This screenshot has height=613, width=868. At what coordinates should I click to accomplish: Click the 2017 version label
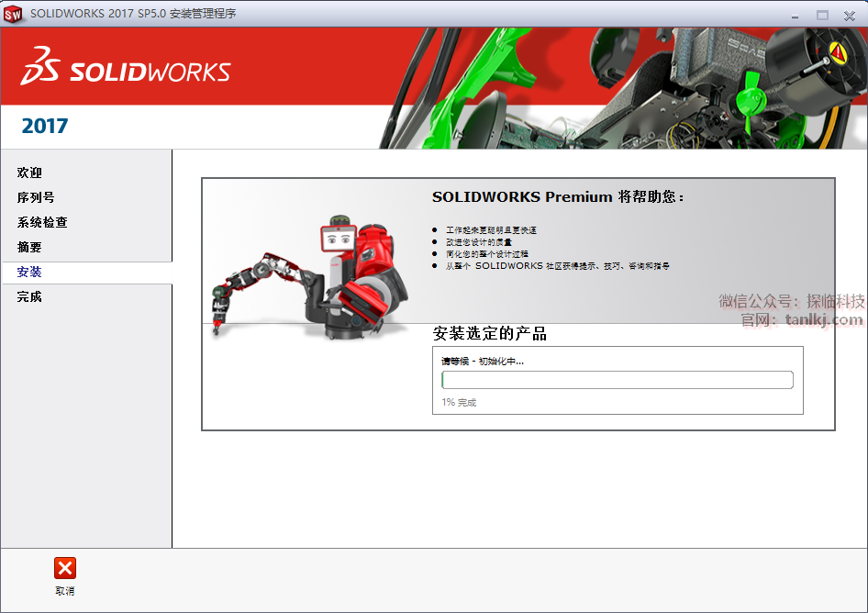[45, 127]
